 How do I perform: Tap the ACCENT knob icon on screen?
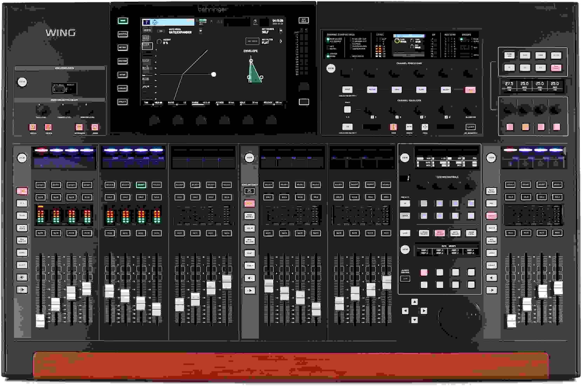coord(159,42)
